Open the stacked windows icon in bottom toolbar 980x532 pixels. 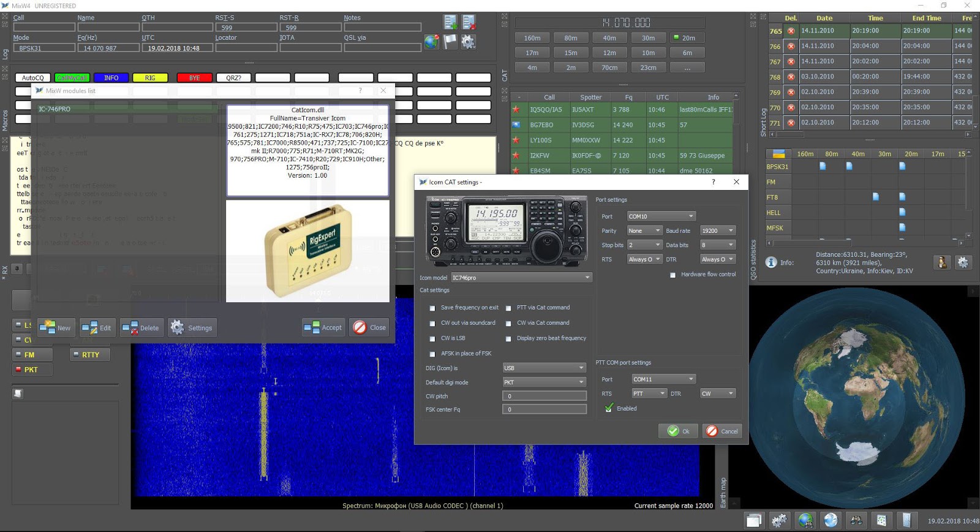pyautogui.click(x=754, y=520)
